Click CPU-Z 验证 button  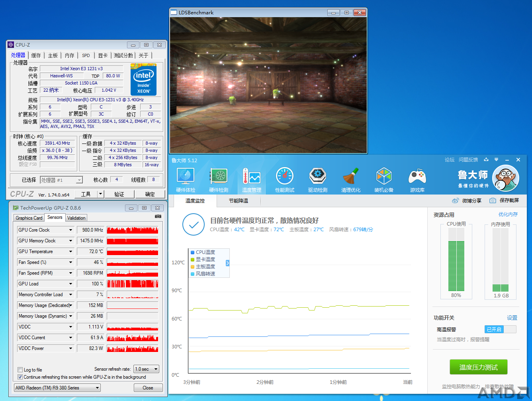point(119,194)
